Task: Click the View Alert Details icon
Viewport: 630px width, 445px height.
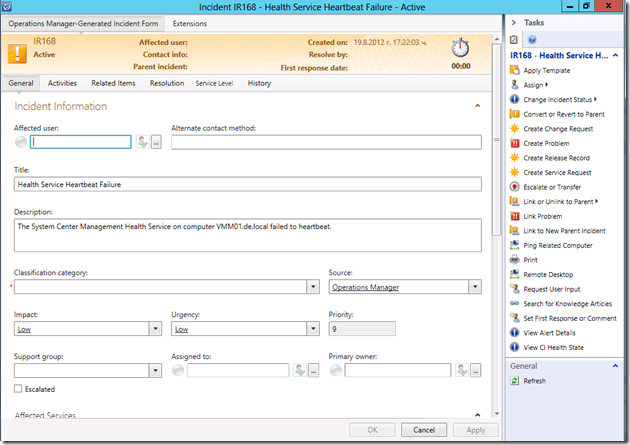Action: tap(514, 332)
